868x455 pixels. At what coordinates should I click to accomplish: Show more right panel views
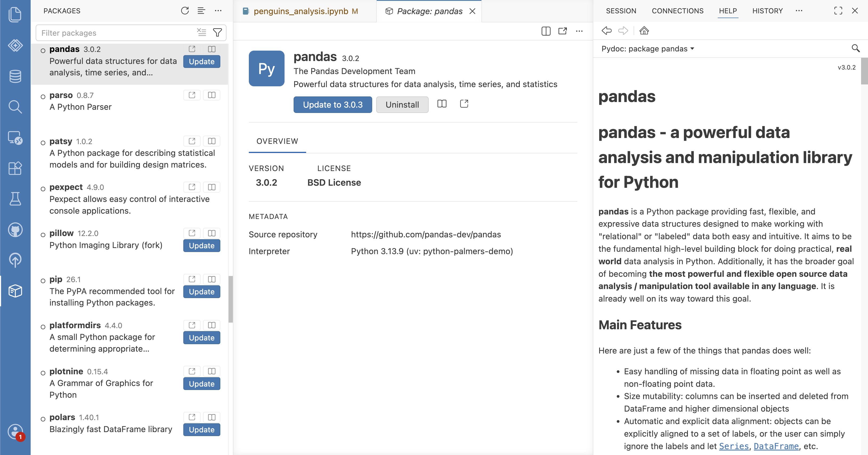pyautogui.click(x=799, y=11)
